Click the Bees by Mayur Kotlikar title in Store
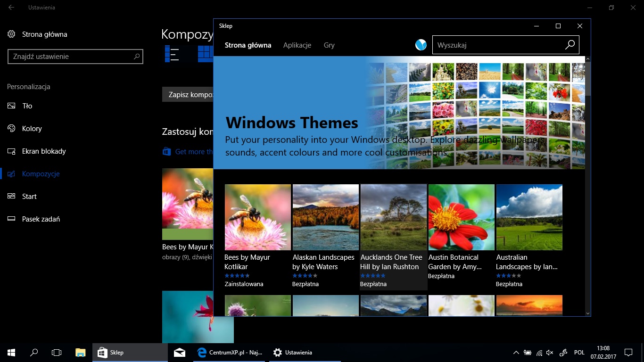The width and height of the screenshot is (644, 362). pos(247,262)
